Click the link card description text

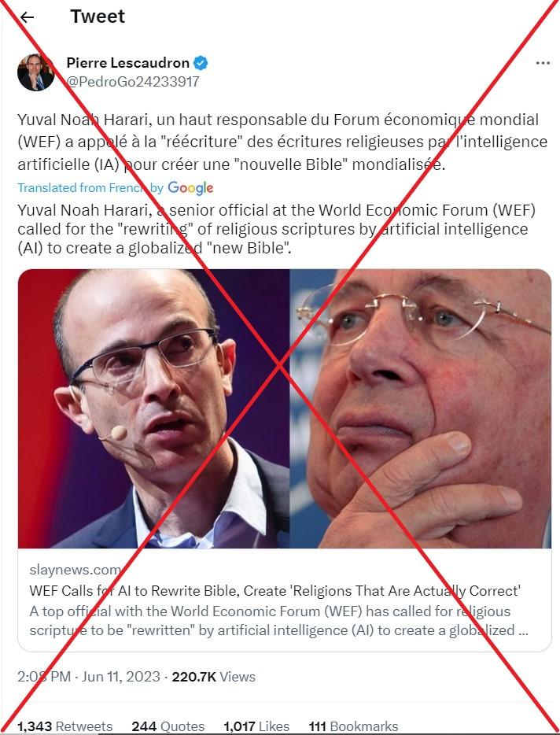click(x=279, y=621)
